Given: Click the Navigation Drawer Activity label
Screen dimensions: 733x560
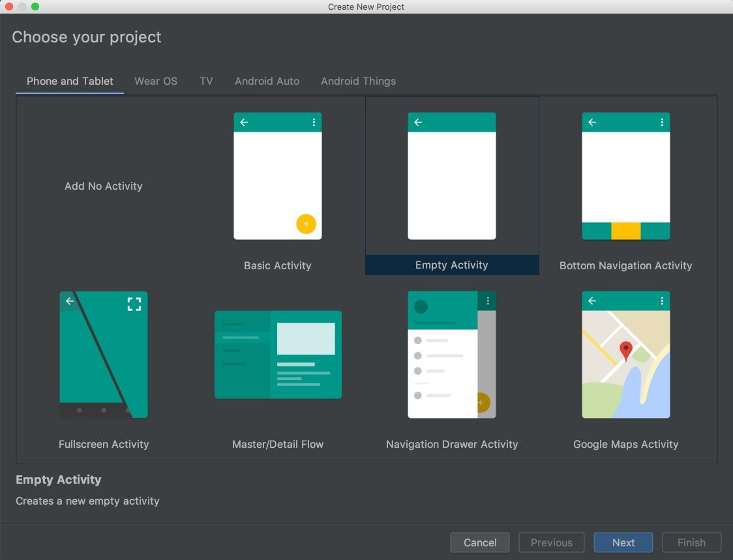Looking at the screenshot, I should tap(451, 444).
